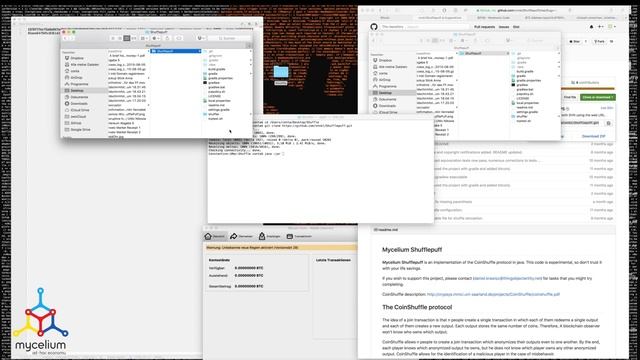Switch to the BIP39 Mnemonic Code Safari tab

coord(493,18)
